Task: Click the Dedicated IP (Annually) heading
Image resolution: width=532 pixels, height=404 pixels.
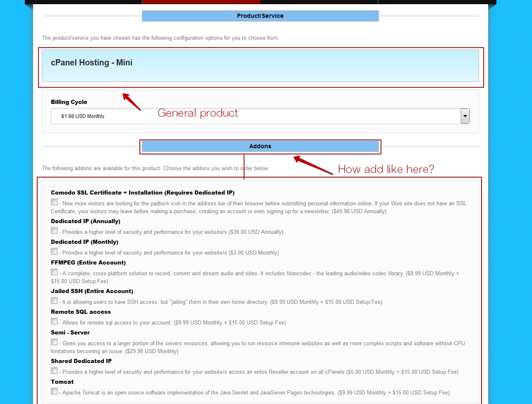Action: 86,221
